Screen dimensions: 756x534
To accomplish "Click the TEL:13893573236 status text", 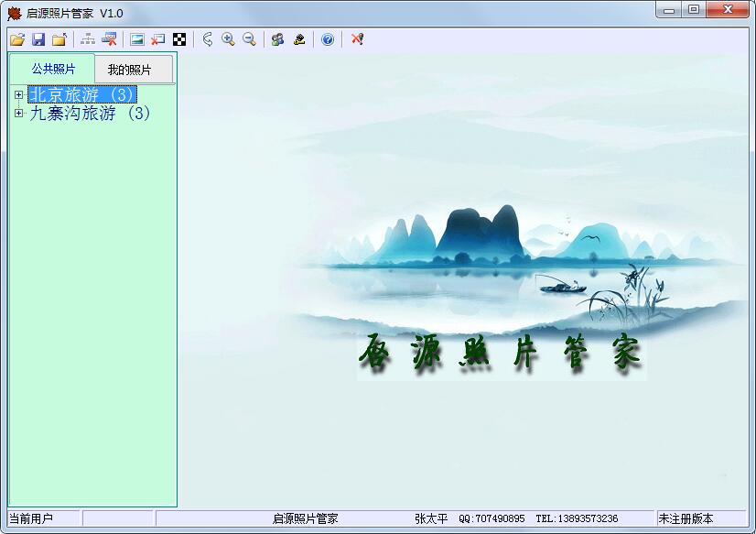I will (577, 518).
